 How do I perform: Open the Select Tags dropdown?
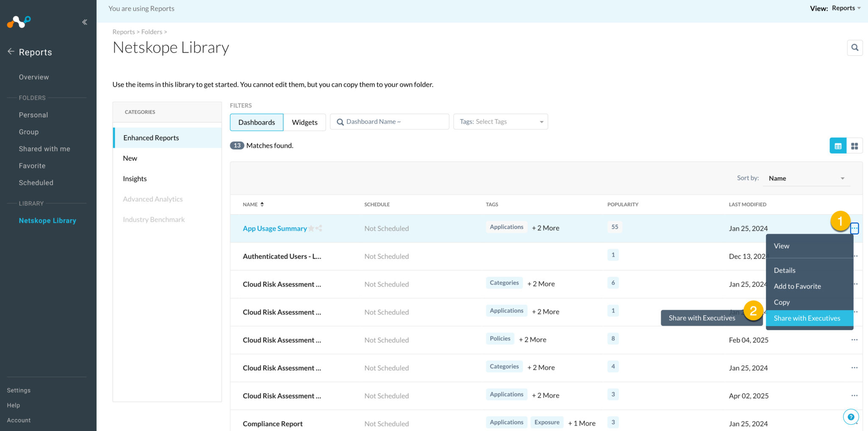[500, 121]
